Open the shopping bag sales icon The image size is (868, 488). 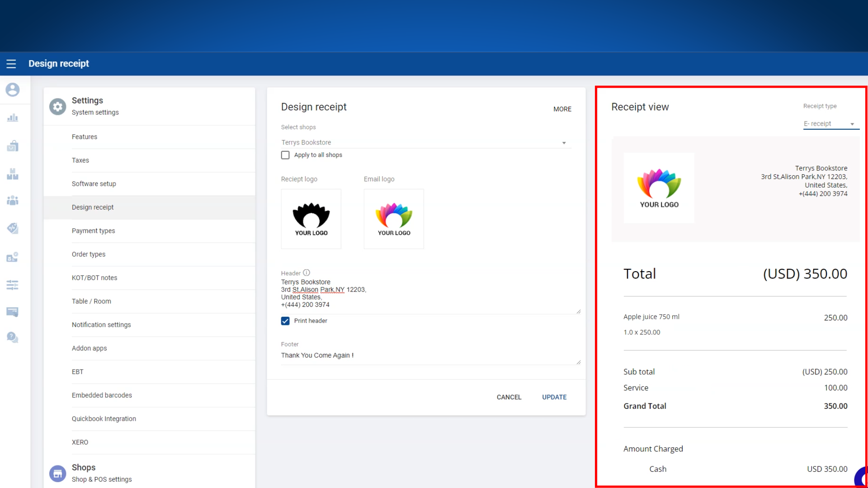click(x=13, y=146)
